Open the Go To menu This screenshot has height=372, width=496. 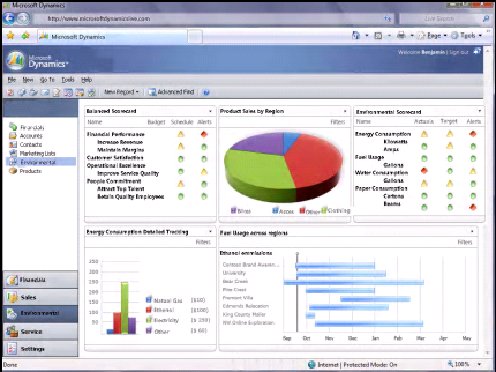(x=47, y=80)
